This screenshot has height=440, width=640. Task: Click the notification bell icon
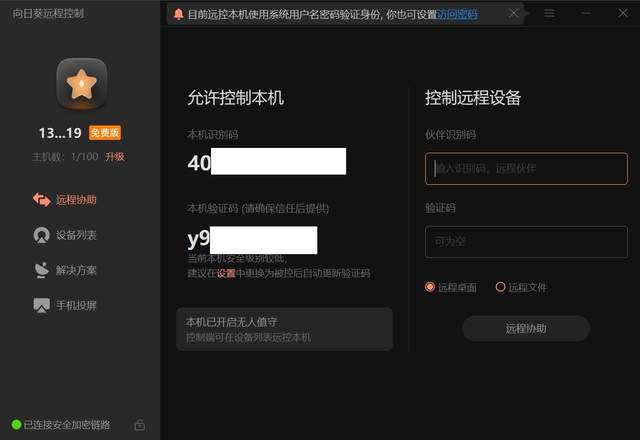click(178, 14)
